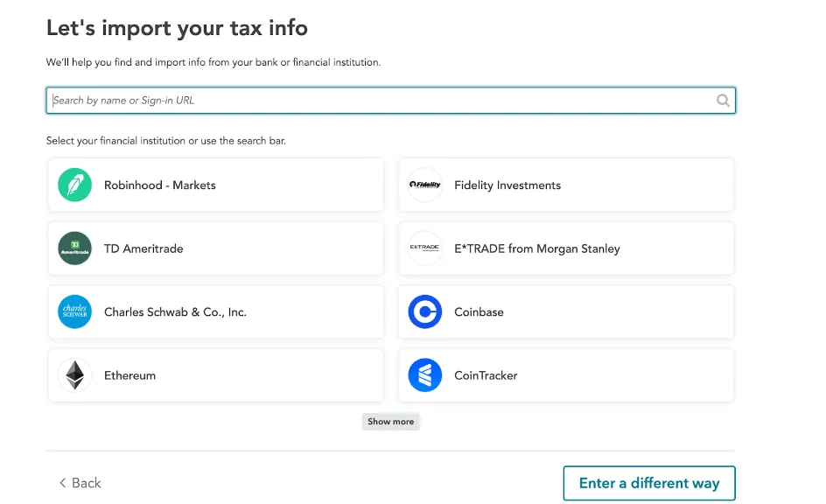Click the TD Ameritrade logo icon
The image size is (826, 504).
pos(74,248)
